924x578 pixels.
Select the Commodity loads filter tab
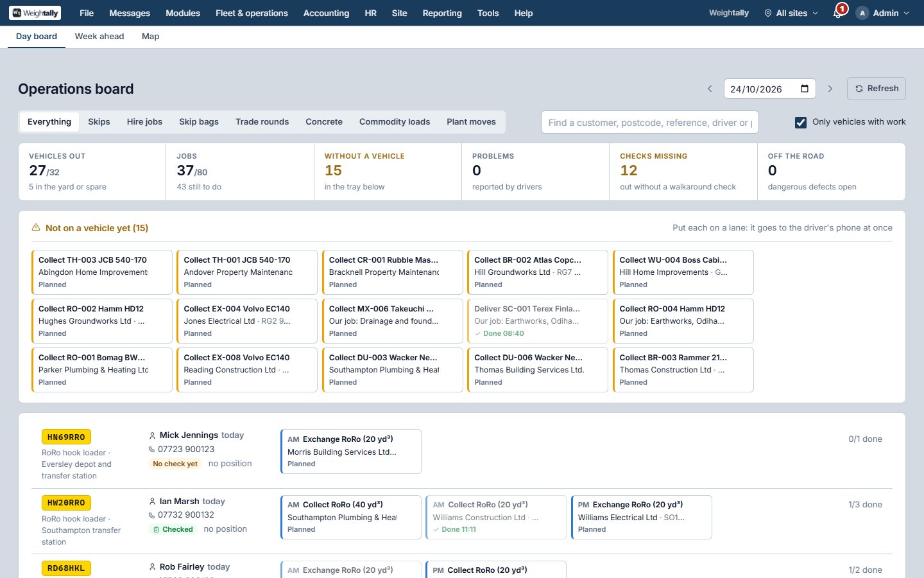tap(395, 122)
